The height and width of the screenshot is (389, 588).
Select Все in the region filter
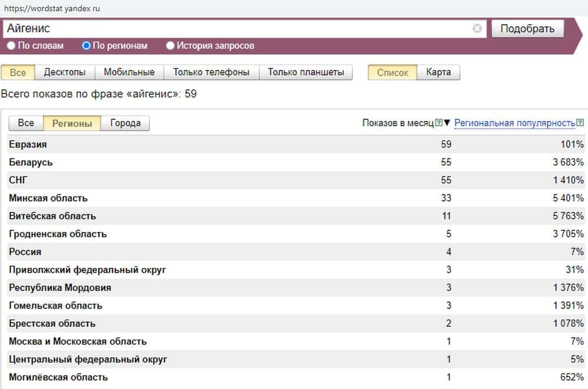[26, 123]
